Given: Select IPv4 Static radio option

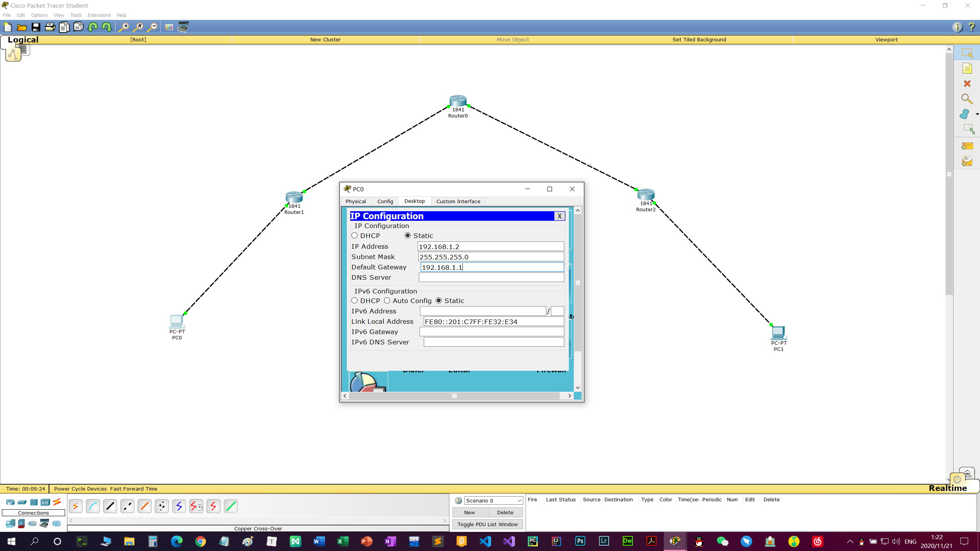Looking at the screenshot, I should (408, 236).
